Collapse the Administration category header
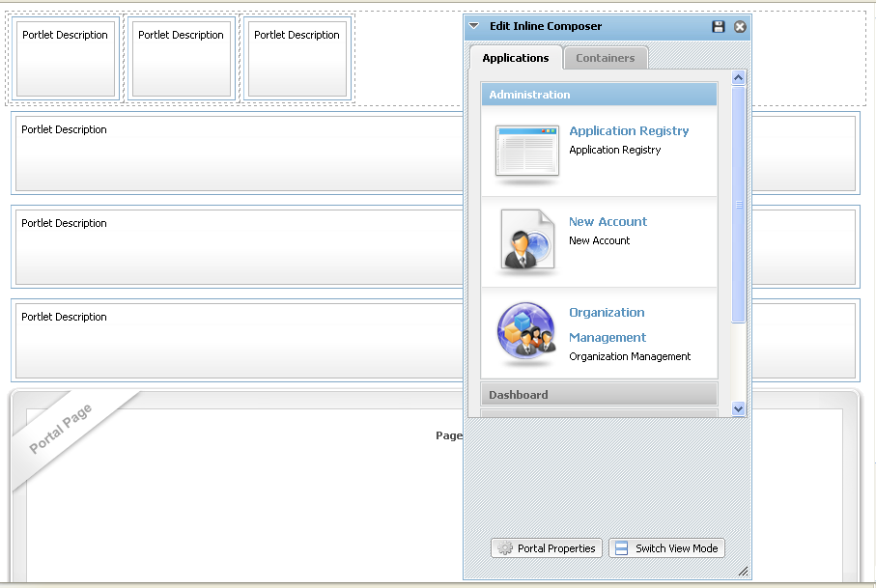This screenshot has width=876, height=588. click(599, 95)
